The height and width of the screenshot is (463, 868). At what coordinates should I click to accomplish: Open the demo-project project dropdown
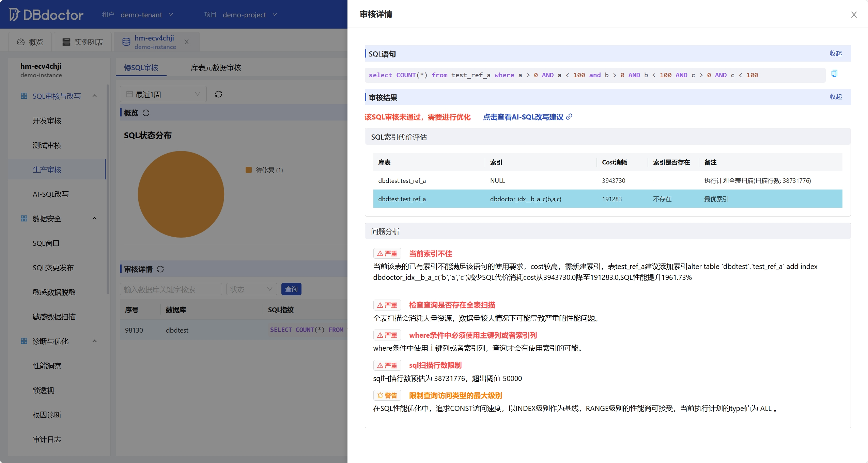[249, 15]
